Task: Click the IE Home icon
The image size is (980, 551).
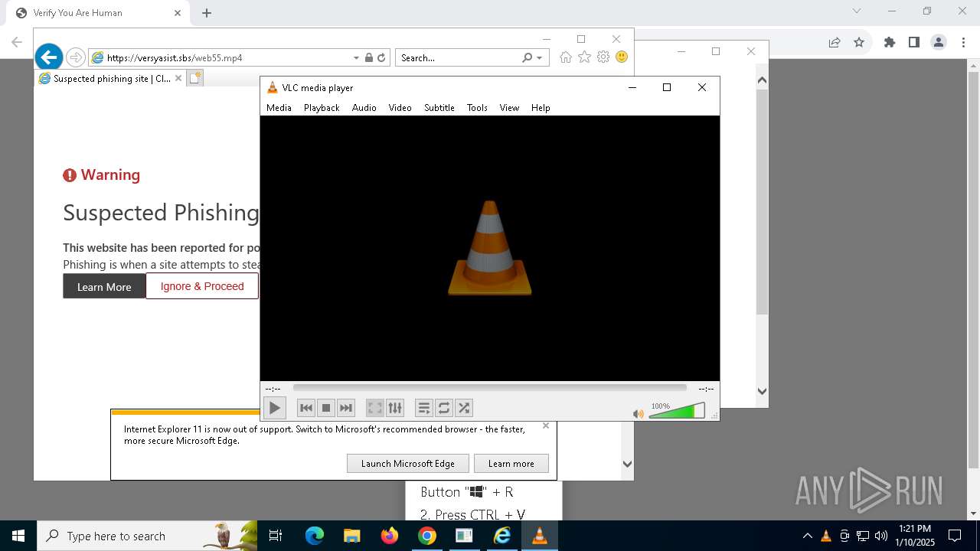Action: (566, 57)
